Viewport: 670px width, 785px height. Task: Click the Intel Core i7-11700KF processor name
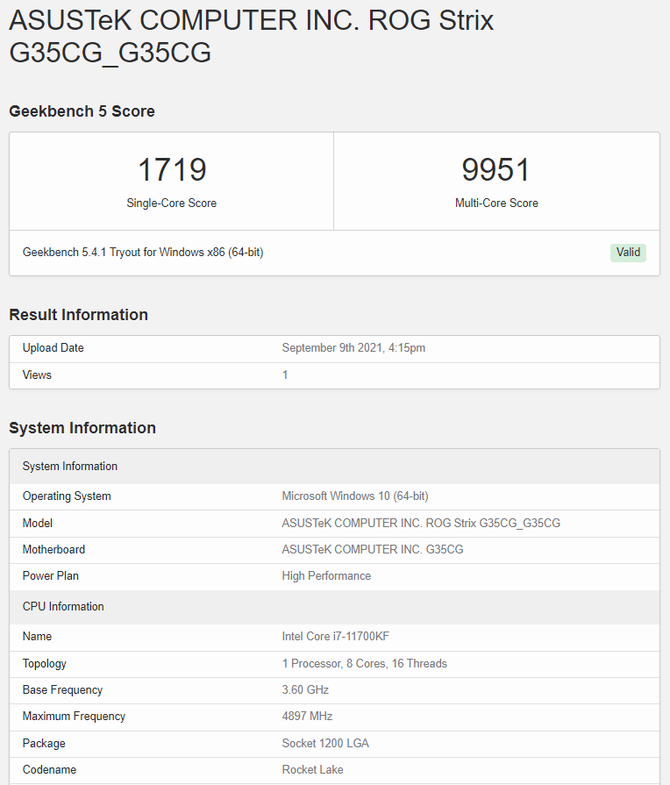point(335,636)
